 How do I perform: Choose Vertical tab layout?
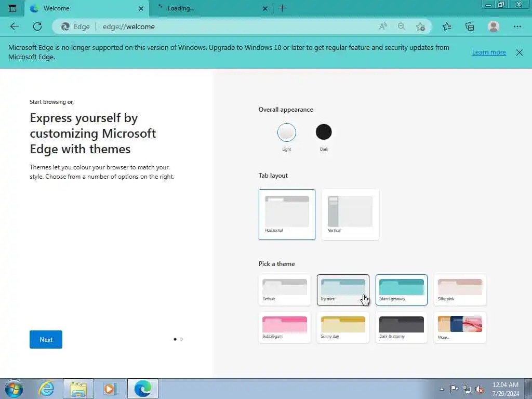pyautogui.click(x=350, y=215)
